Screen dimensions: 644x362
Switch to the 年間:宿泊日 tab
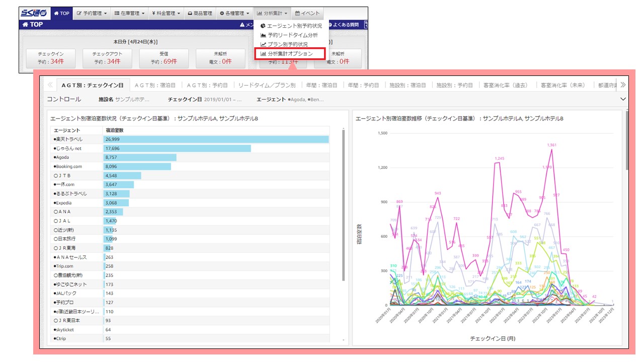point(323,85)
